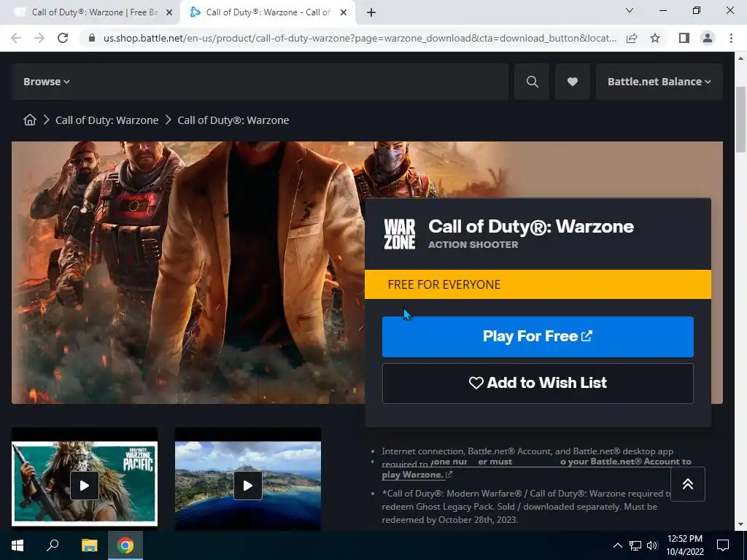Image resolution: width=747 pixels, height=560 pixels.
Task: Jump to top with double-chevron button
Action: [687, 484]
